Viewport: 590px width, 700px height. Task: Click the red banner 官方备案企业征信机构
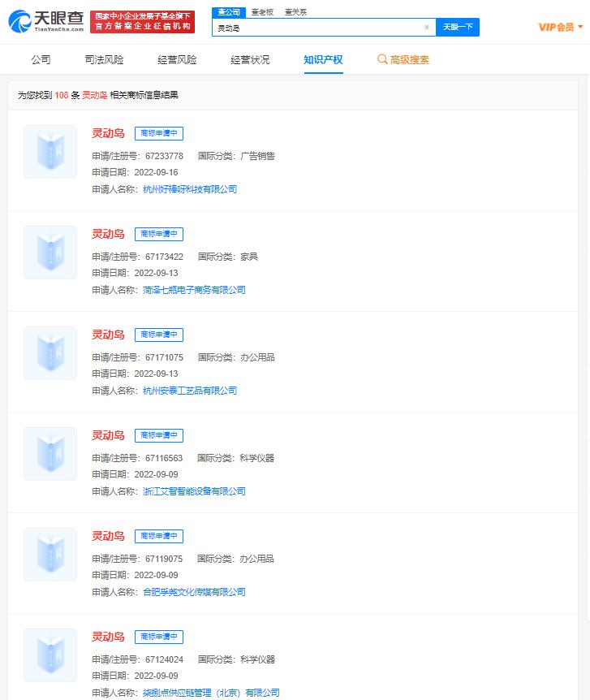point(142,22)
